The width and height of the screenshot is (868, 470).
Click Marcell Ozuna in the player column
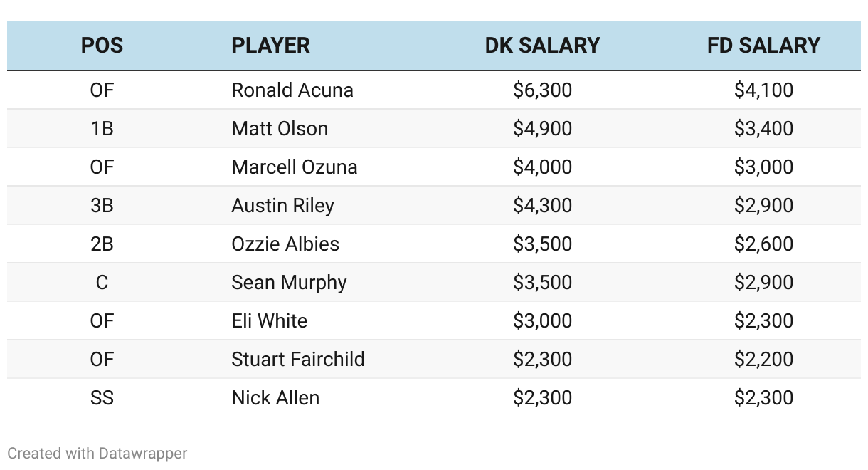295,167
